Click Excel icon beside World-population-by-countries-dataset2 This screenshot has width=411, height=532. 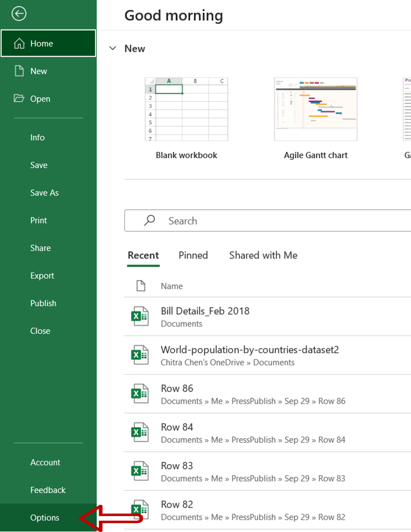[x=140, y=355]
